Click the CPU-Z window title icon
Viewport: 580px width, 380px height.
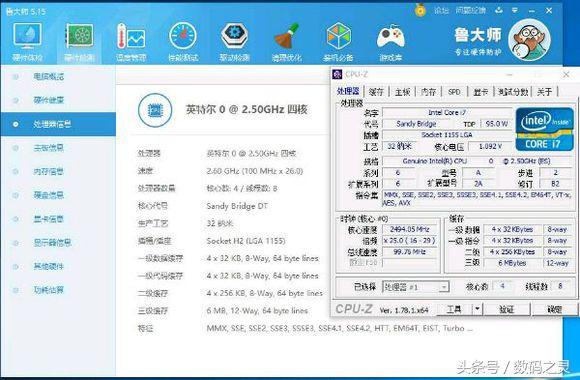(x=337, y=74)
